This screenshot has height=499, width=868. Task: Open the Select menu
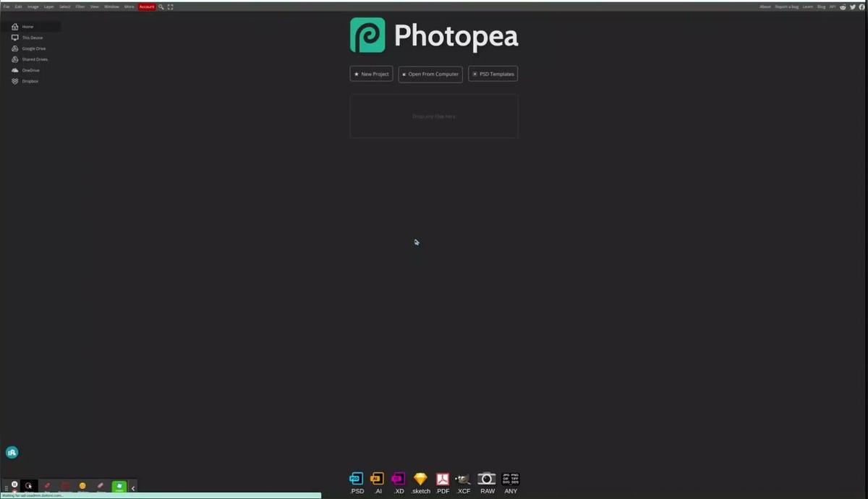point(65,7)
